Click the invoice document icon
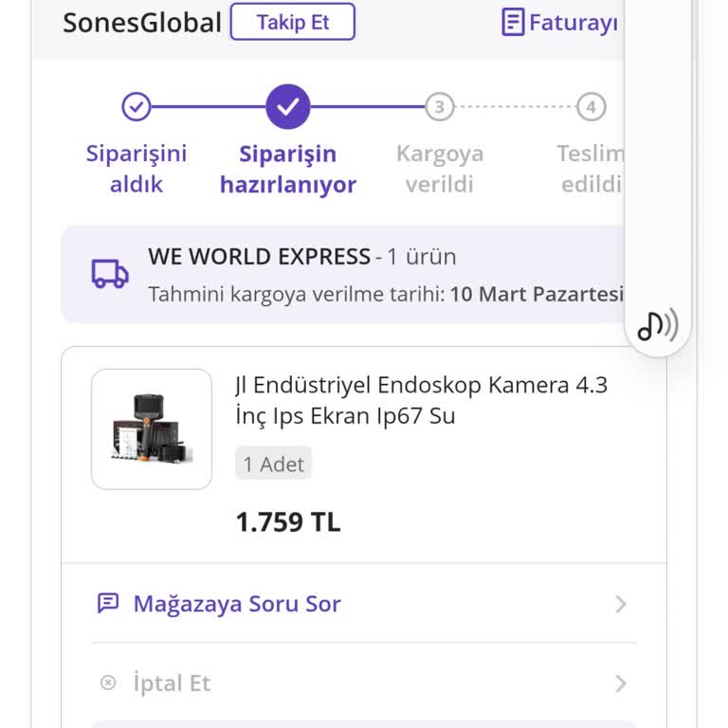728x728 pixels. click(x=513, y=23)
